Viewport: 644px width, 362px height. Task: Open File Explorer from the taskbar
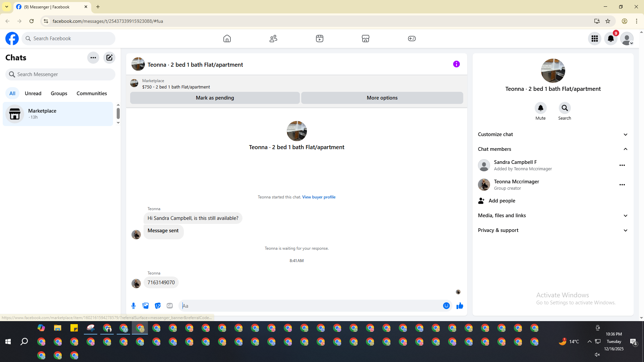tap(58, 328)
